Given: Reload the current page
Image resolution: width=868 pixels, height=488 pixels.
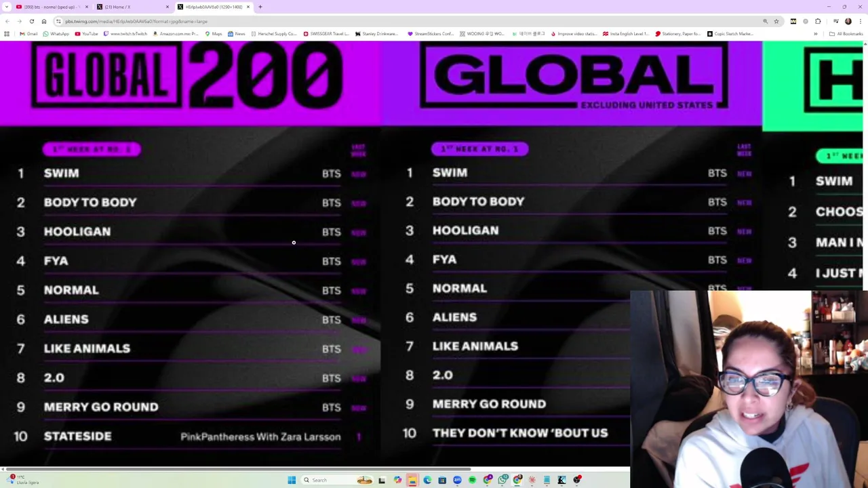Looking at the screenshot, I should 32,21.
